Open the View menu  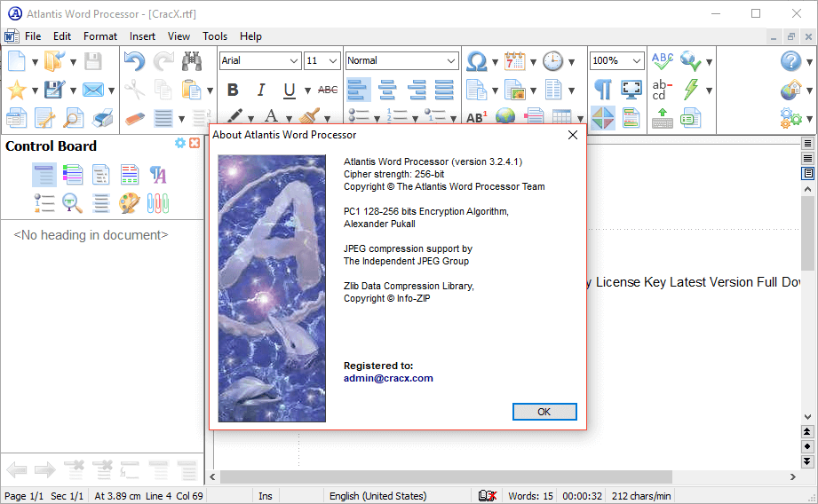pos(179,36)
